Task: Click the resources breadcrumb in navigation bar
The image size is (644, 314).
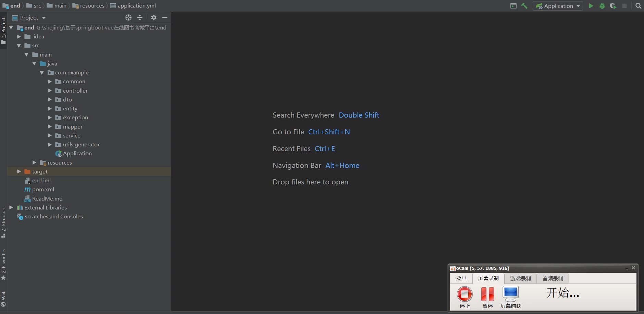Action: pyautogui.click(x=88, y=5)
